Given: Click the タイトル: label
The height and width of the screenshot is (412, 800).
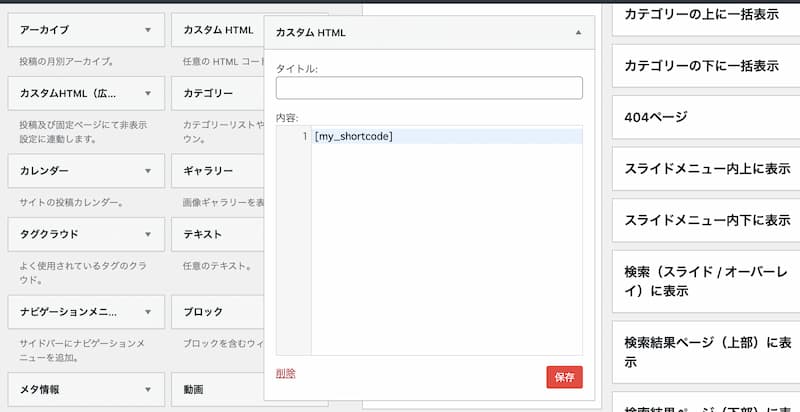Looking at the screenshot, I should (296, 68).
